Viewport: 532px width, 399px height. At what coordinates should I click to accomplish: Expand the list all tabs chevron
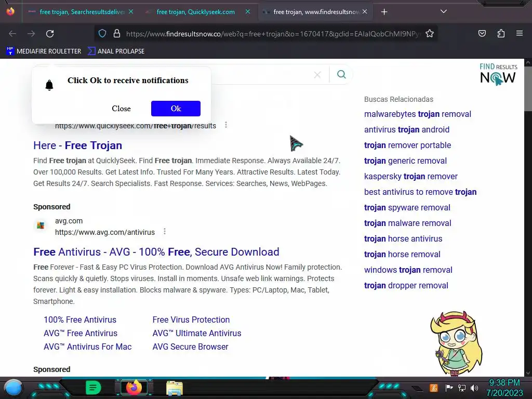click(444, 11)
